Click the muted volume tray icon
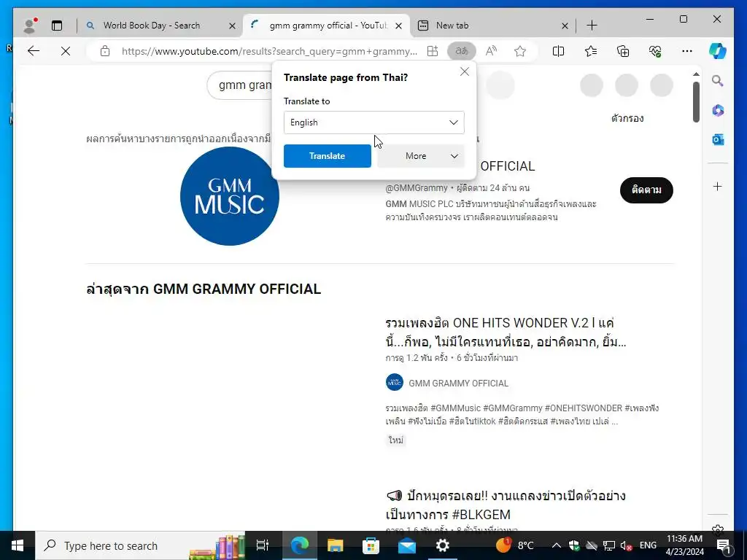The width and height of the screenshot is (747, 560). 627,545
